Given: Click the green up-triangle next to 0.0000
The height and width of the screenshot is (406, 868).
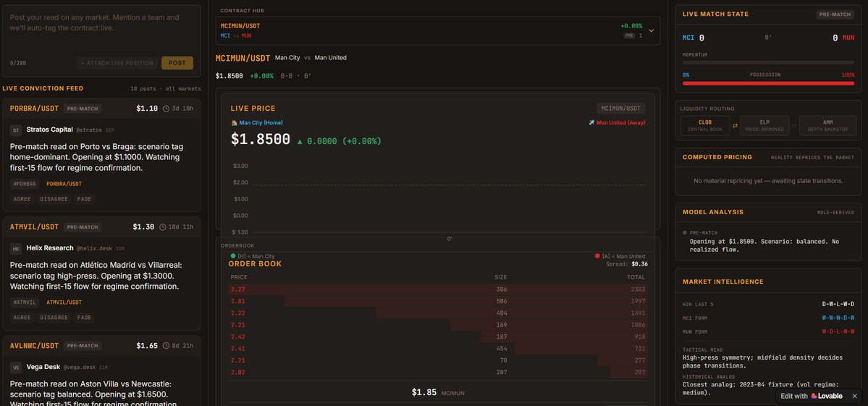Looking at the screenshot, I should point(300,142).
